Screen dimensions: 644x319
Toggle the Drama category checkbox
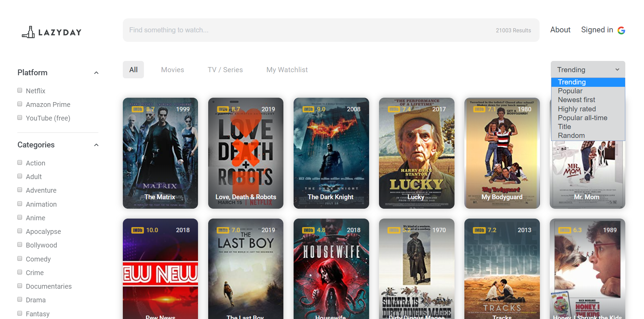point(20,299)
